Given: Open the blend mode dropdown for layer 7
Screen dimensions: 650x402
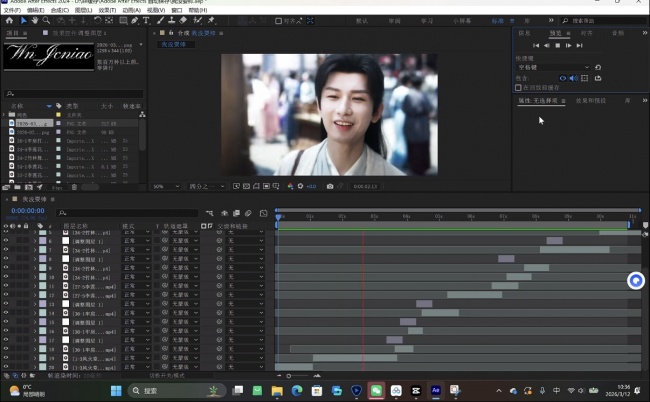Looking at the screenshot, I should point(136,250).
